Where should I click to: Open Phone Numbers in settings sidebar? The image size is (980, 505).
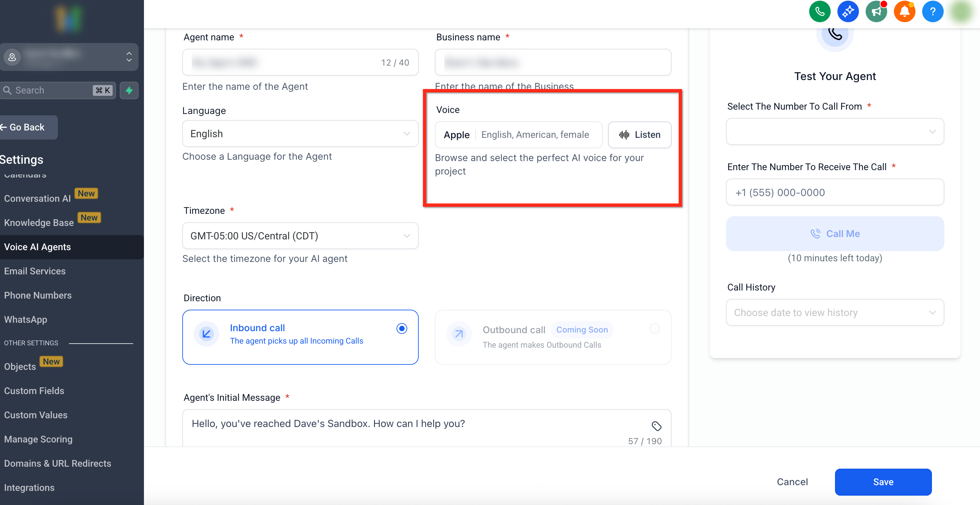pyautogui.click(x=38, y=295)
